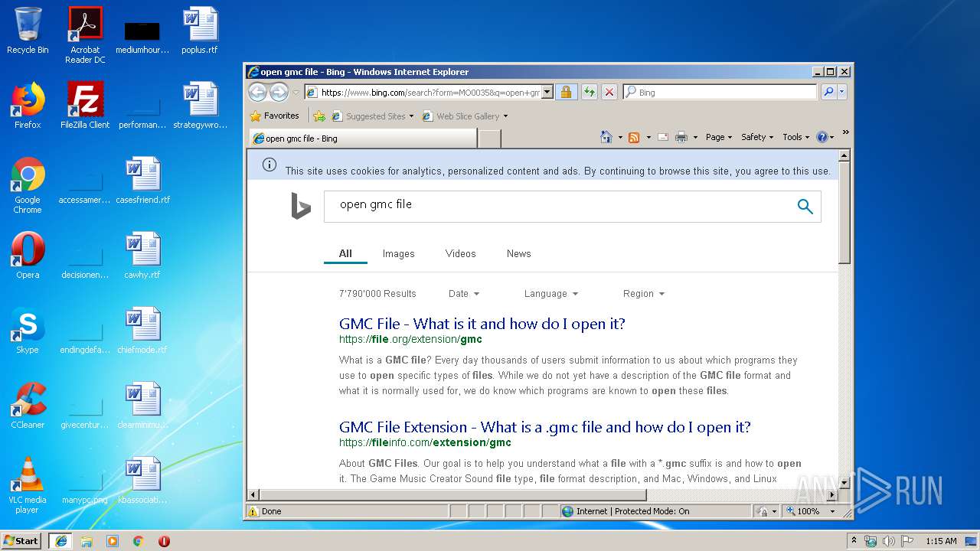The height and width of the screenshot is (551, 980).
Task: Click the Help question mark icon
Action: 822,137
